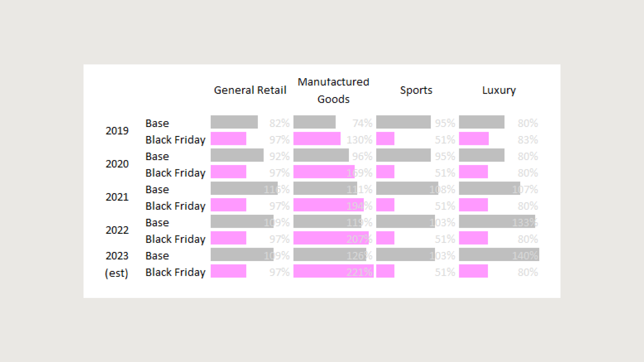Click the 130% Manufactured Goods value
The width and height of the screenshot is (644, 362).
pos(359,140)
